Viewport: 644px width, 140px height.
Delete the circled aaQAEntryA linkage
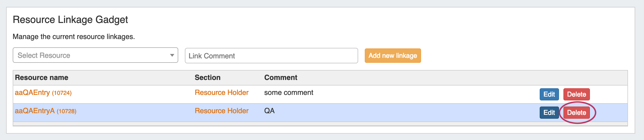(x=576, y=113)
